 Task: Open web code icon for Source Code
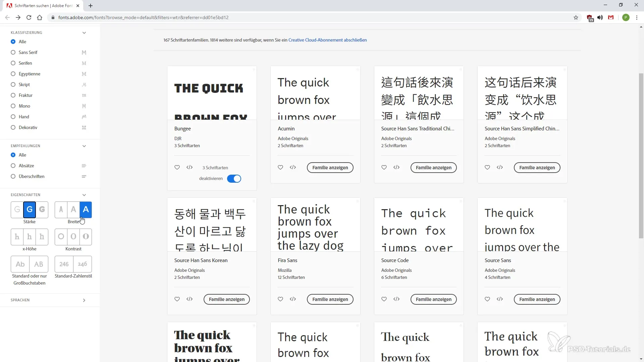396,299
